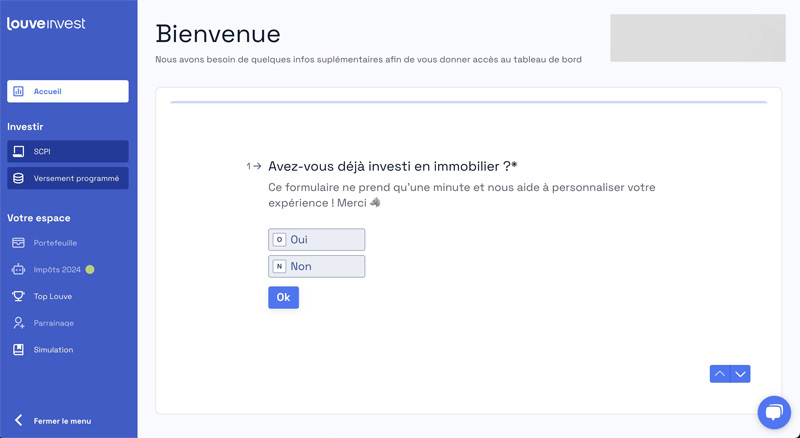This screenshot has height=438, width=800.
Task: Click question 'Avez-vous déjà investi en immobilier ?'
Action: point(392,166)
